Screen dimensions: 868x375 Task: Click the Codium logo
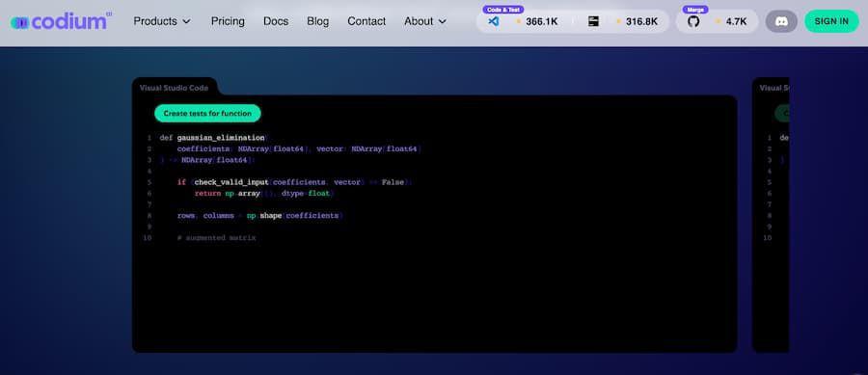[61, 21]
